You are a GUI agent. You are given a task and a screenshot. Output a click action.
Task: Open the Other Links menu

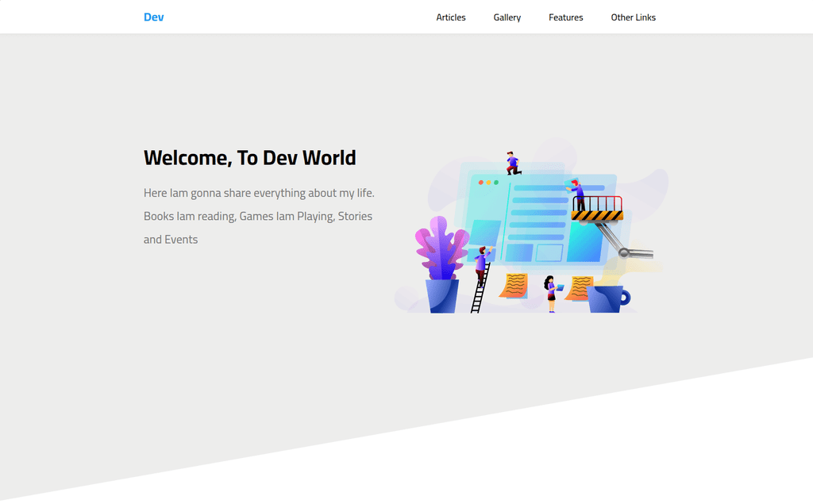(633, 17)
